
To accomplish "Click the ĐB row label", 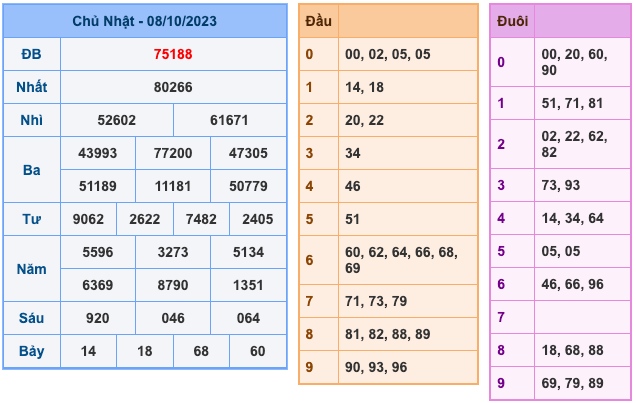I will tap(31, 55).
